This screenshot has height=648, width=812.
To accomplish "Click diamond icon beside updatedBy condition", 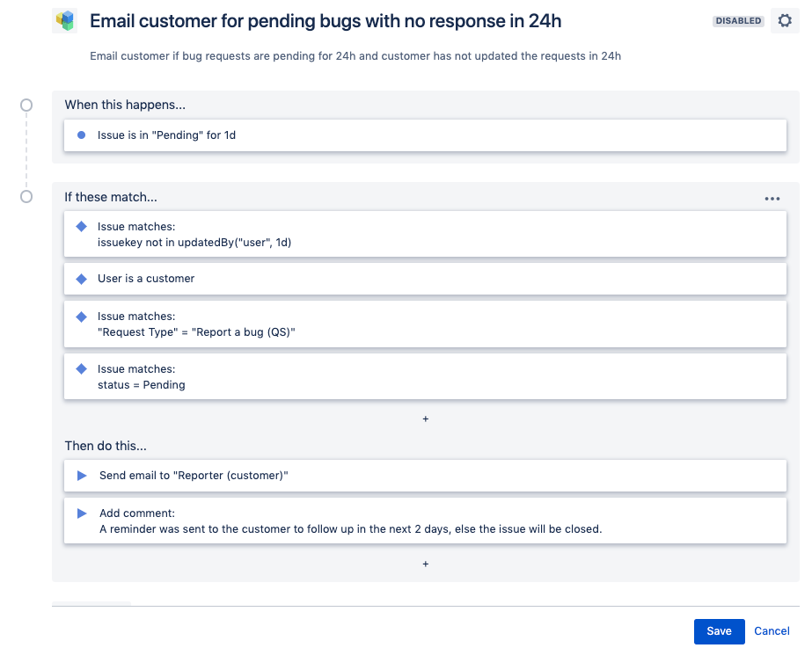I will [x=81, y=226].
